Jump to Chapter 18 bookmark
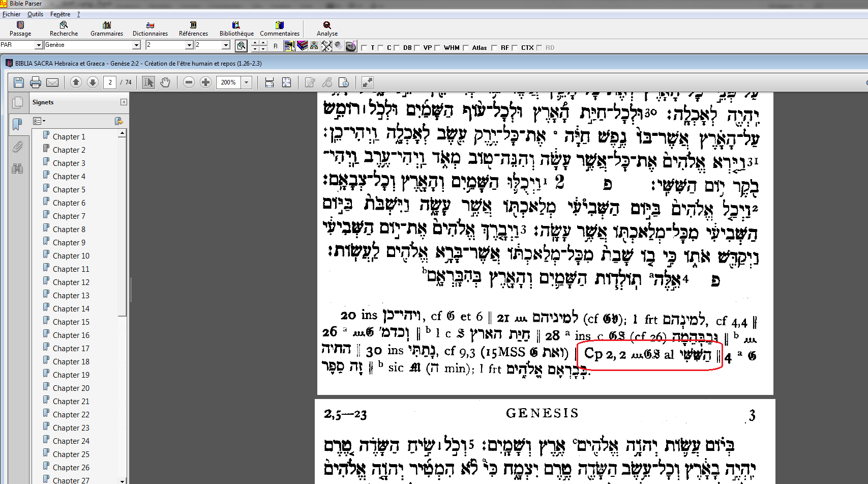Image resolution: width=868 pixels, height=484 pixels. [71, 361]
